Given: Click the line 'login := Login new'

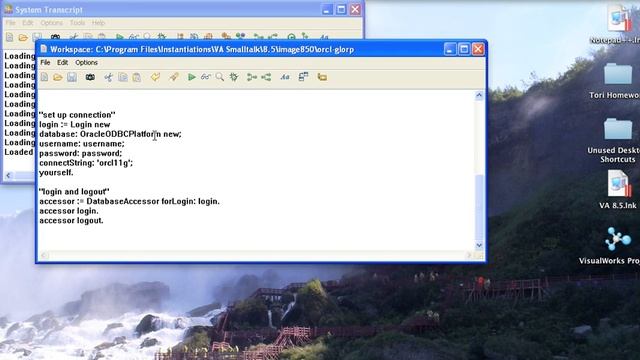Looking at the screenshot, I should point(75,124).
